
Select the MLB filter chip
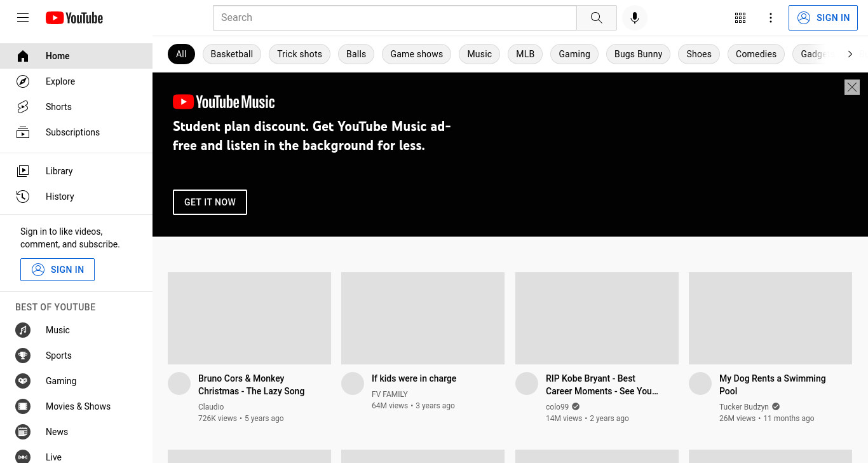click(525, 54)
